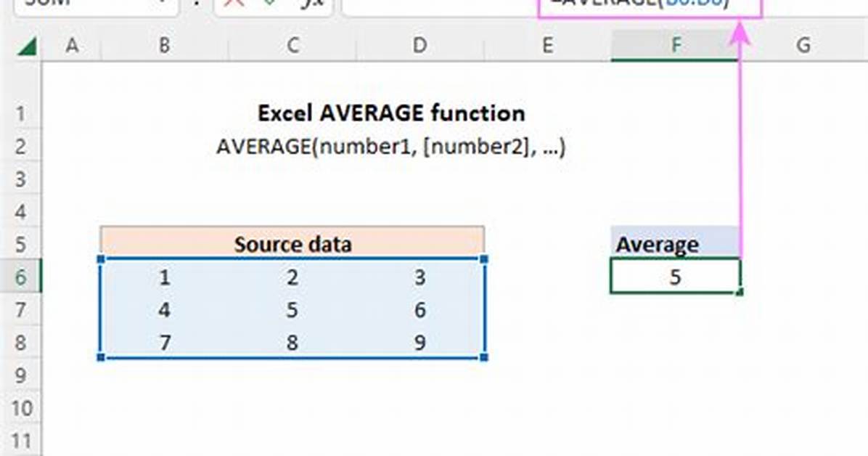Select column G header
Viewport: 868px width, 456px height.
[804, 46]
